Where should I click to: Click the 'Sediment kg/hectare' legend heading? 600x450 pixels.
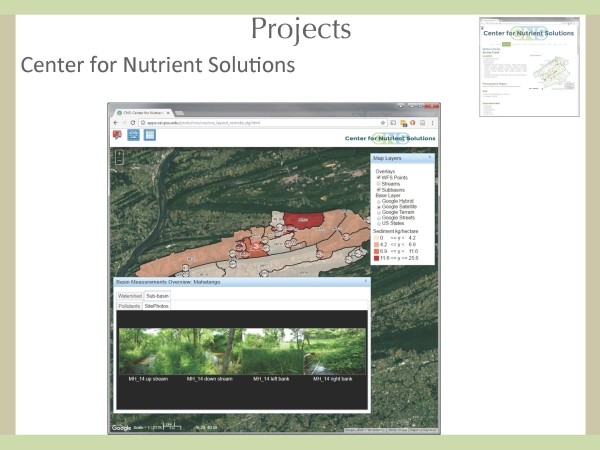click(395, 231)
